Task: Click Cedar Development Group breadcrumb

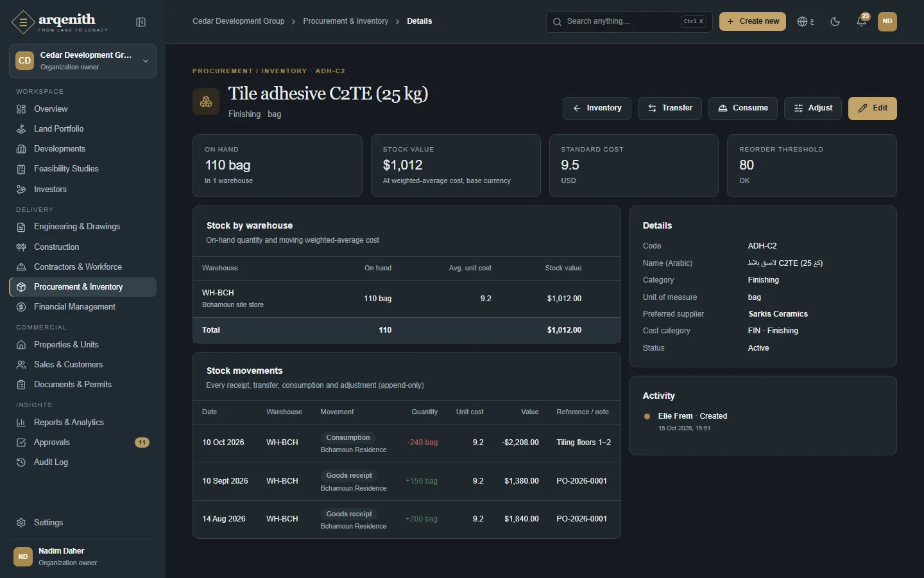Action: coord(239,21)
